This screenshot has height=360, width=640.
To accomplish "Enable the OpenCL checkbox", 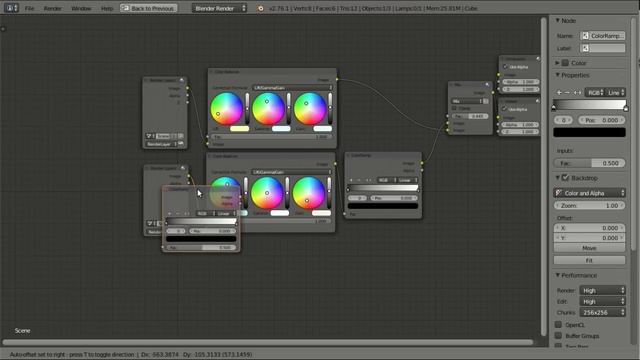I will 558,324.
